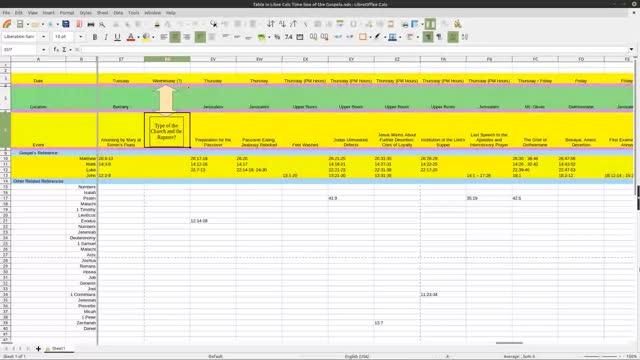The height and width of the screenshot is (360, 640).
Task: Toggle Align Left
Action: (164, 37)
